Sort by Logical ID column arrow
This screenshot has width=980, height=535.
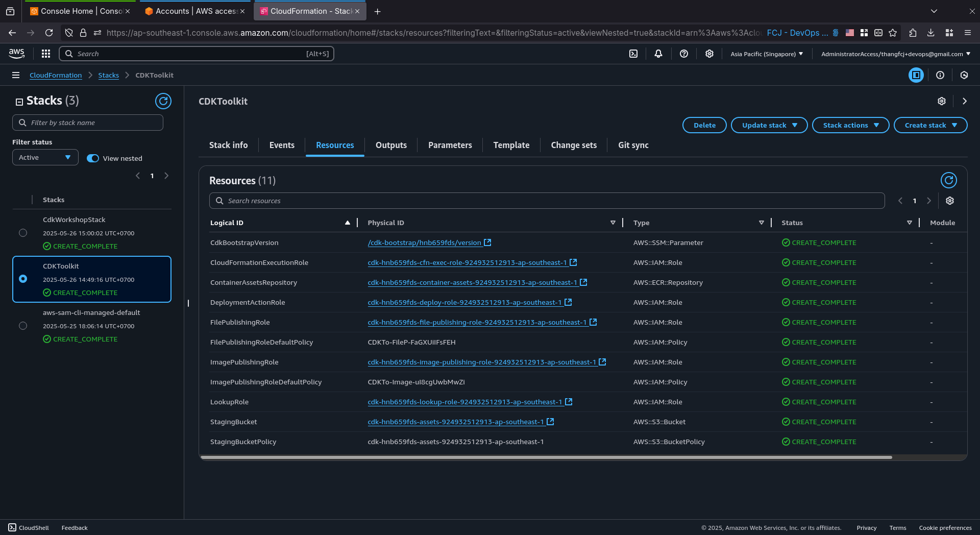348,223
